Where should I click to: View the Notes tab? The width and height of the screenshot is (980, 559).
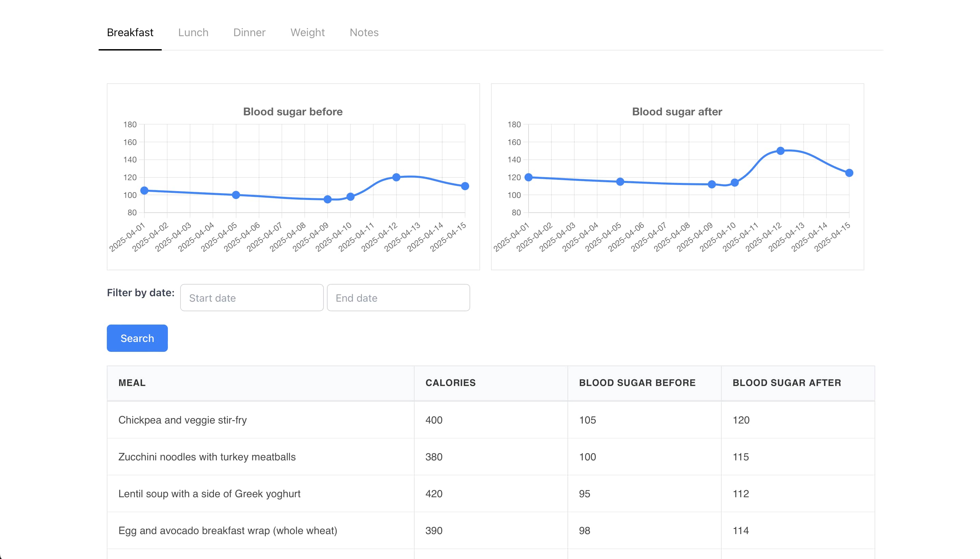363,33
